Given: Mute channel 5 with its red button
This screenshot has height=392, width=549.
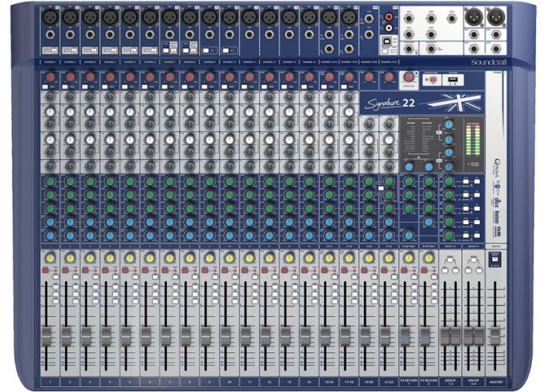Looking at the screenshot, I should point(125,270).
